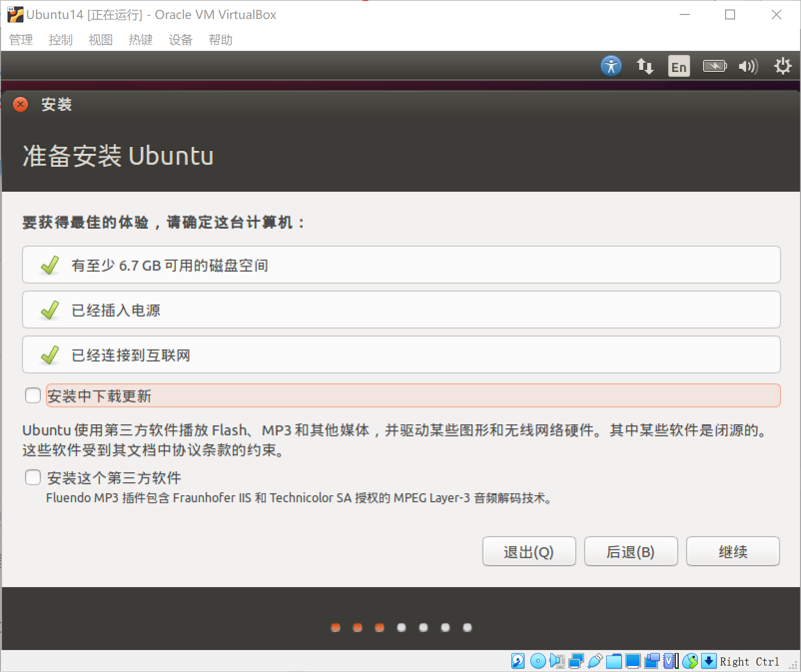Open the battery power indicator
The image size is (801, 672).
click(715, 66)
